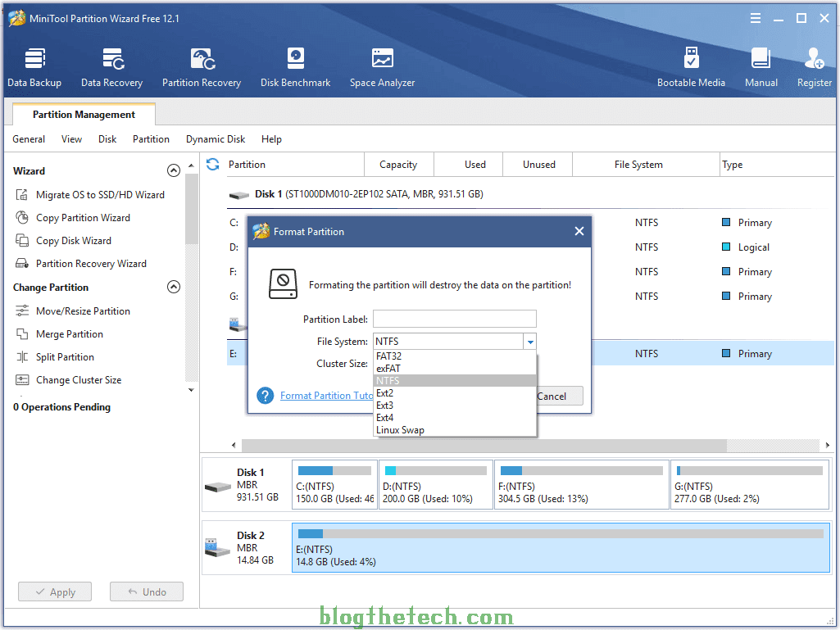Select FAT32 from file system list
Viewport: 840px width, 630px height.
click(x=388, y=356)
